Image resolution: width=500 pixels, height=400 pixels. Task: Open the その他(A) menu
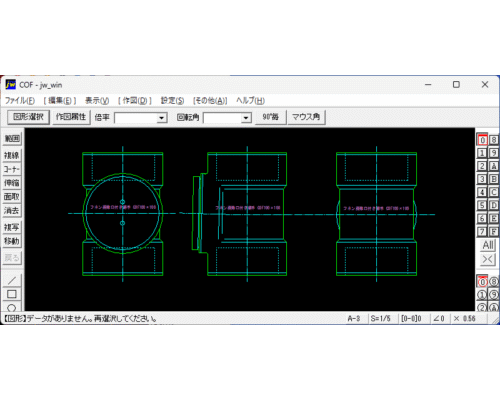(x=210, y=100)
